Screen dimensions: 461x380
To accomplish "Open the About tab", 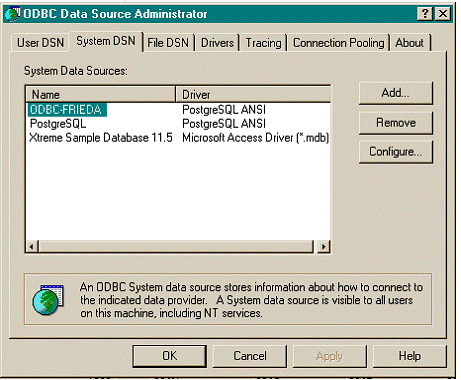I will pyautogui.click(x=410, y=43).
